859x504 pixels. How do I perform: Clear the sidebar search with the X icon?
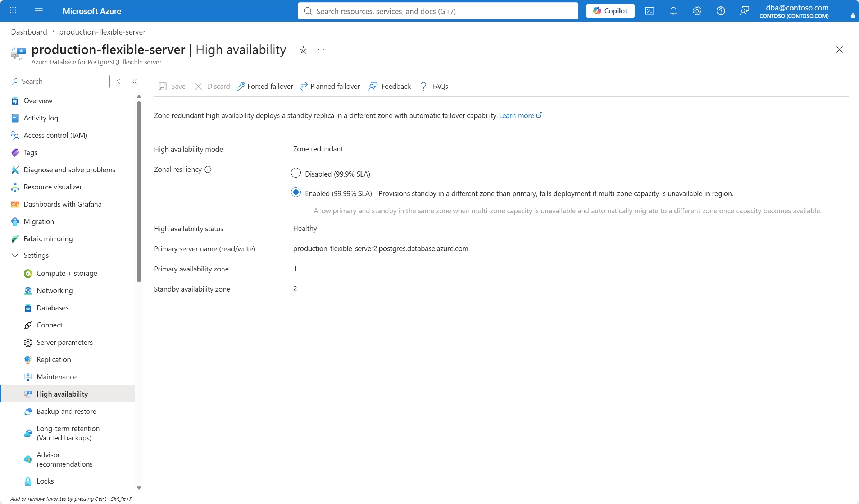point(118,82)
